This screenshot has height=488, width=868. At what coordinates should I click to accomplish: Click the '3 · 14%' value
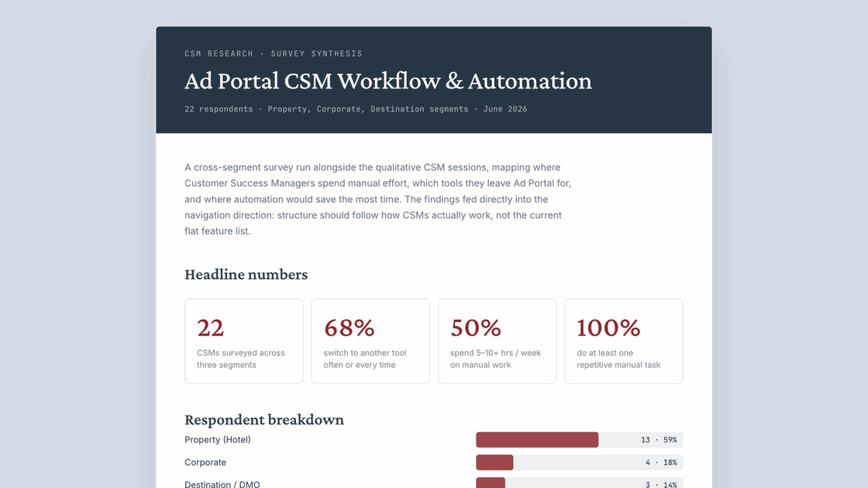[661, 485]
